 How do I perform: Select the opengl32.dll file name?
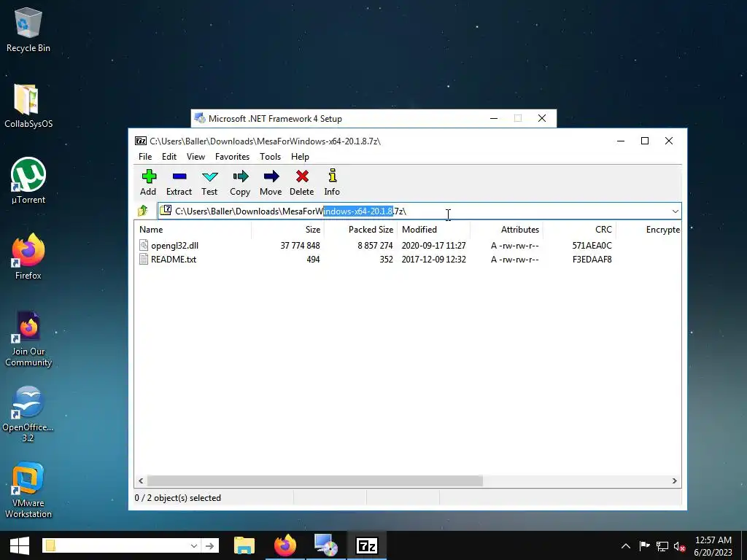click(174, 245)
